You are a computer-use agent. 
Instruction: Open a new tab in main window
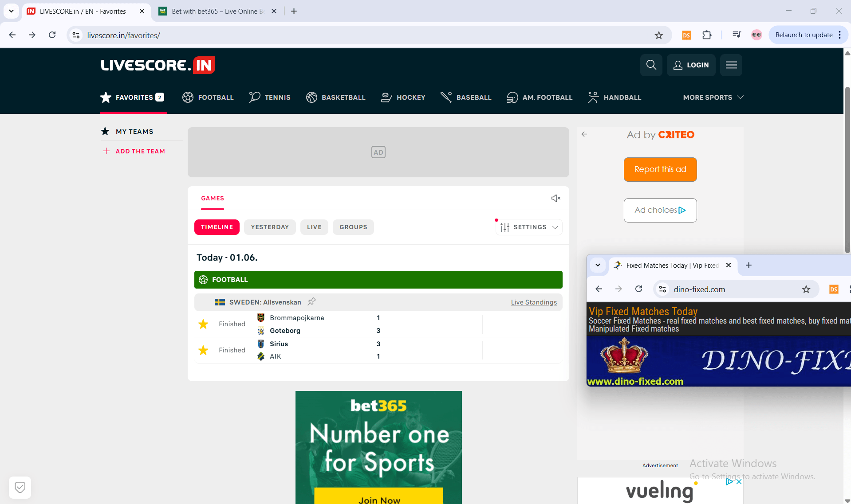coord(294,11)
